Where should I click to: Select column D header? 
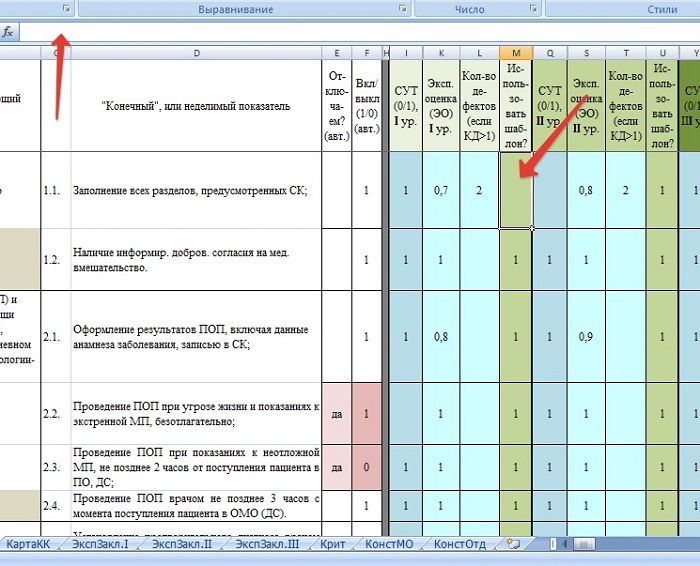[196, 53]
